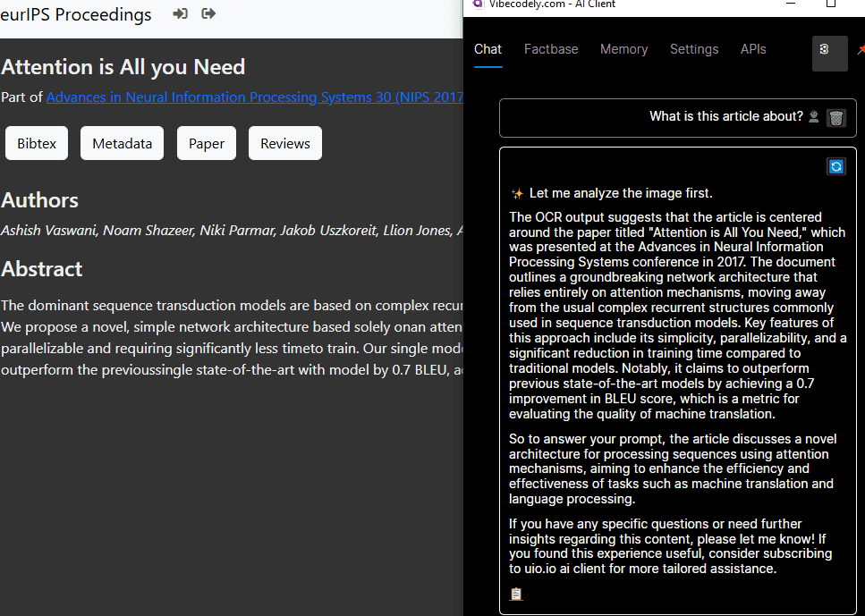
Task: Select the APIs tab
Action: [x=753, y=49]
